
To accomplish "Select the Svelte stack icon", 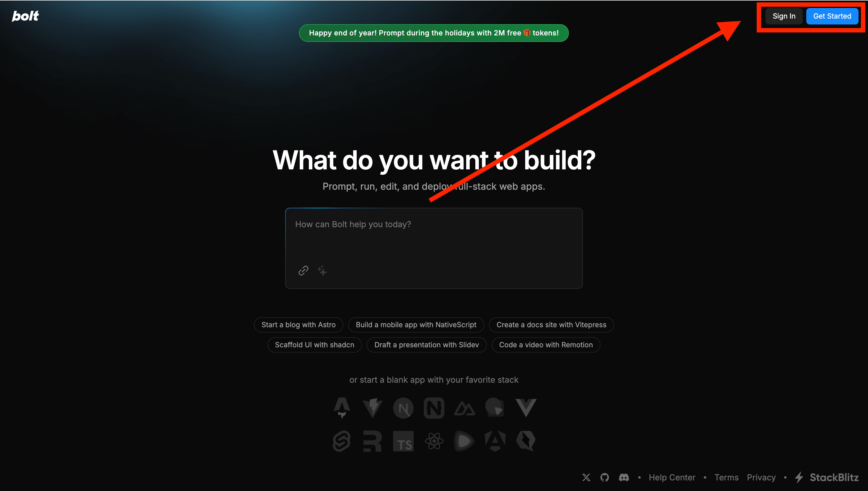I will [342, 441].
